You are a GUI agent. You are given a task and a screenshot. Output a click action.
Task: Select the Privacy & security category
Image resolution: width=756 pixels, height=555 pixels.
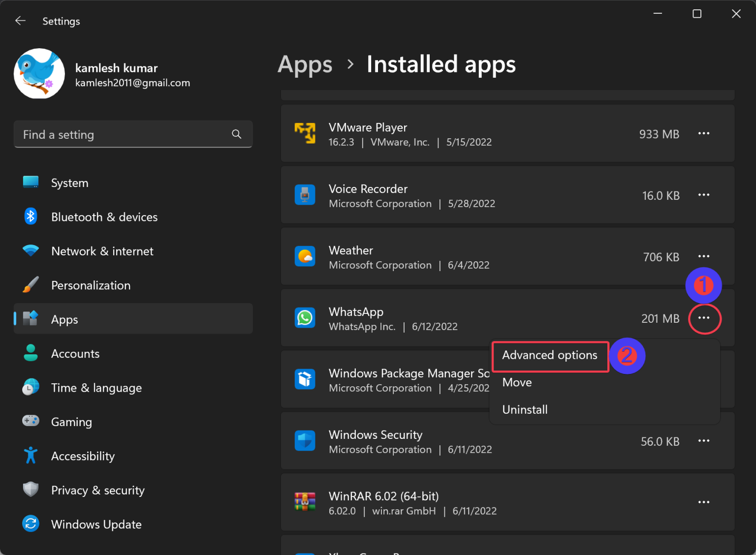97,490
